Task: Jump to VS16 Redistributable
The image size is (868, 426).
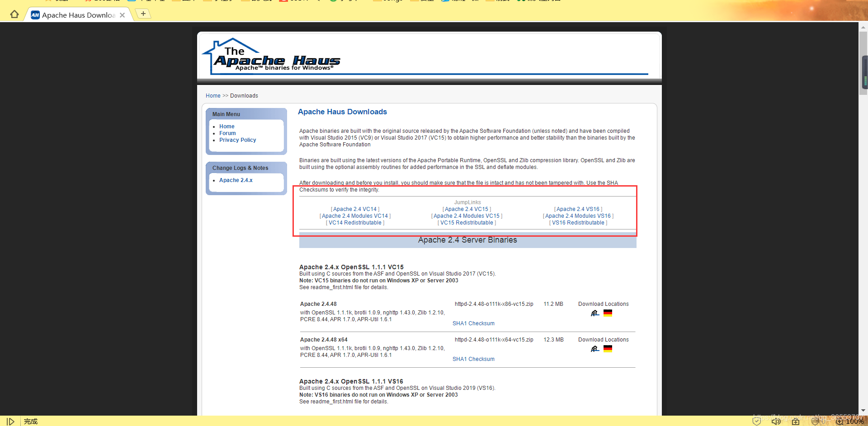Action: point(578,223)
